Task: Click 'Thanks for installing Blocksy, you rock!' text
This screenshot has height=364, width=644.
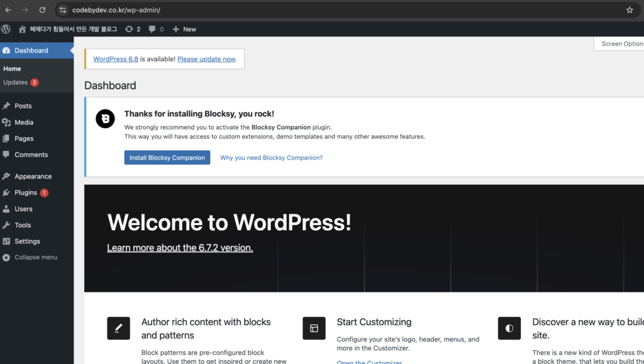Action: 199,114
